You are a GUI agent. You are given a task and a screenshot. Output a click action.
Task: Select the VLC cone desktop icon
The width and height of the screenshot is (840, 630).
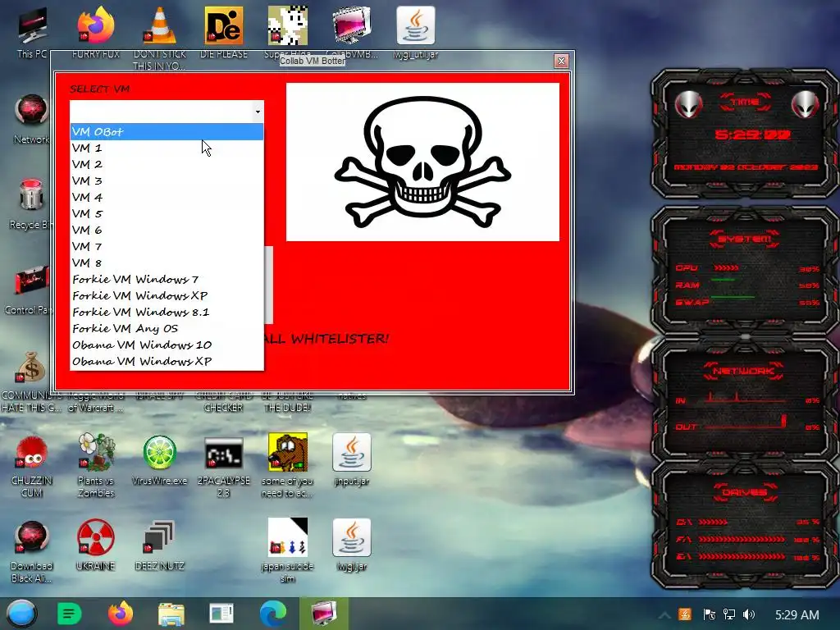click(x=160, y=38)
